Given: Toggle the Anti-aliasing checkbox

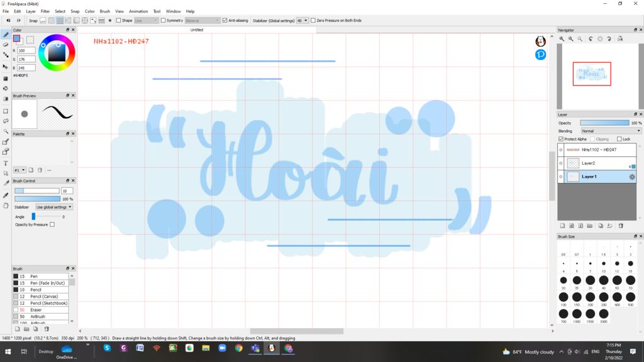Looking at the screenshot, I should [x=225, y=21].
